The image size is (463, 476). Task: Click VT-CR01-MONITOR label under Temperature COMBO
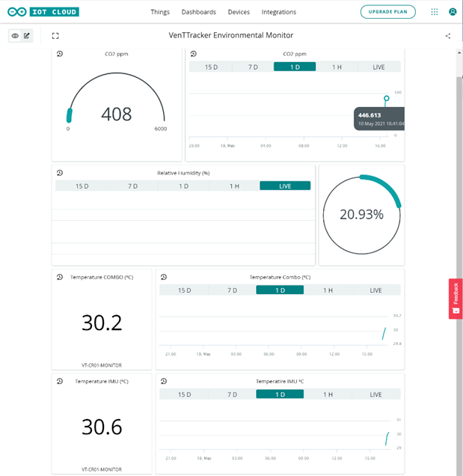click(102, 365)
